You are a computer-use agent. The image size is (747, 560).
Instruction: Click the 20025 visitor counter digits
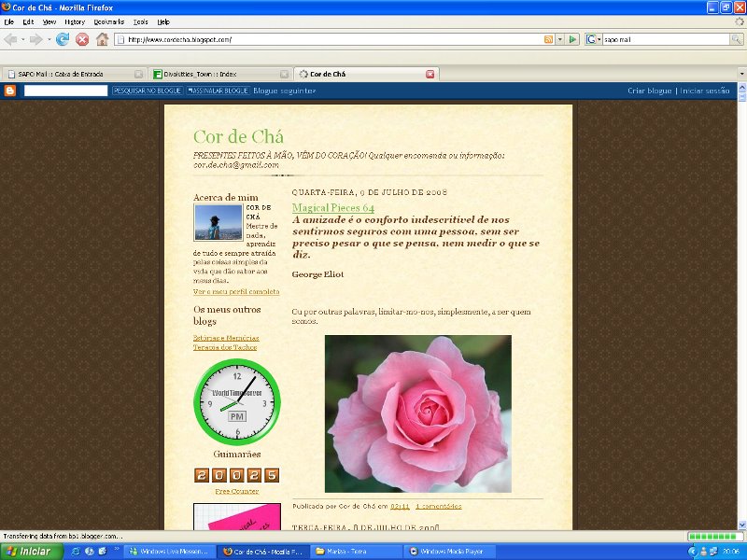click(x=237, y=475)
